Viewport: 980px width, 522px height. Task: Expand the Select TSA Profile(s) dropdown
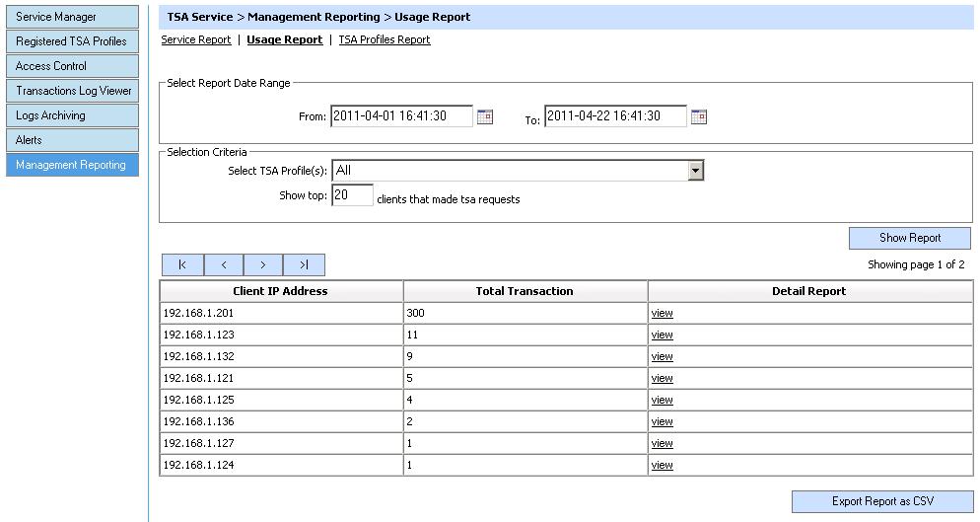(696, 171)
